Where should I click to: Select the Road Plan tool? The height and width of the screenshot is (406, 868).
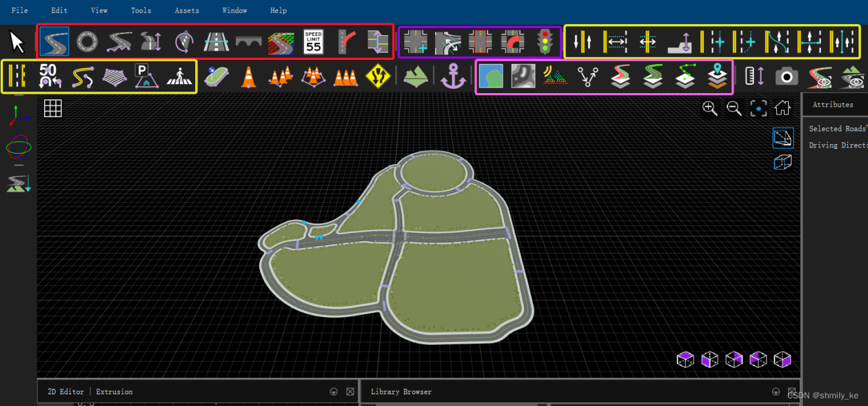(54, 42)
